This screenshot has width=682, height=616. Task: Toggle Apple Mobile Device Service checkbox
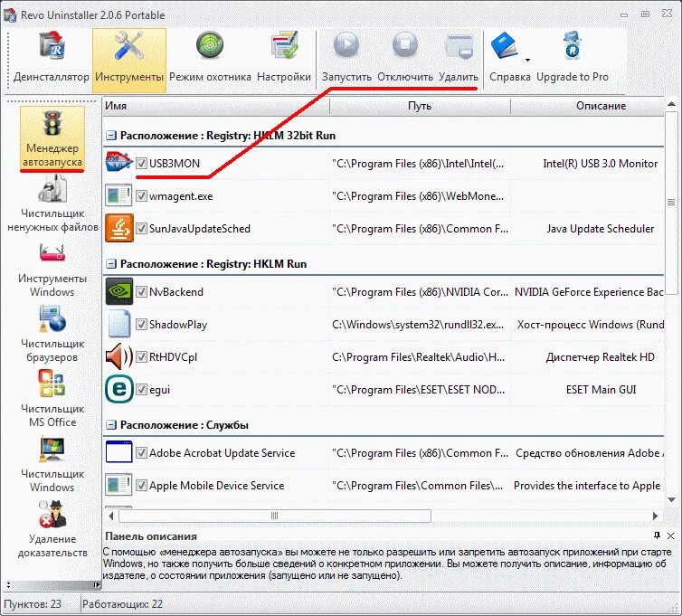point(141,485)
